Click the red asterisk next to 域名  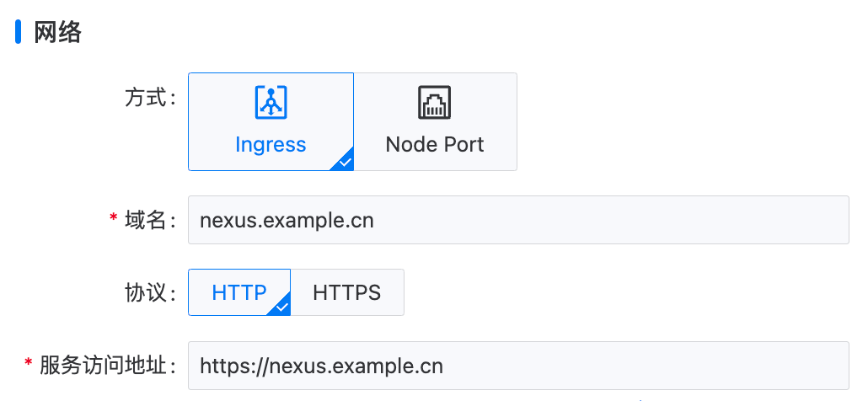point(114,220)
